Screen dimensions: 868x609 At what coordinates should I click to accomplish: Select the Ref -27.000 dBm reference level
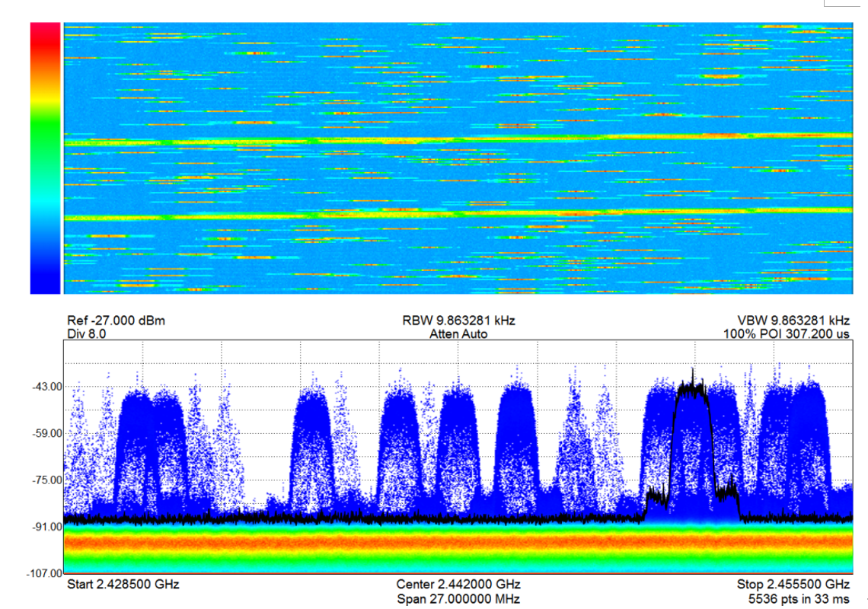tap(116, 320)
